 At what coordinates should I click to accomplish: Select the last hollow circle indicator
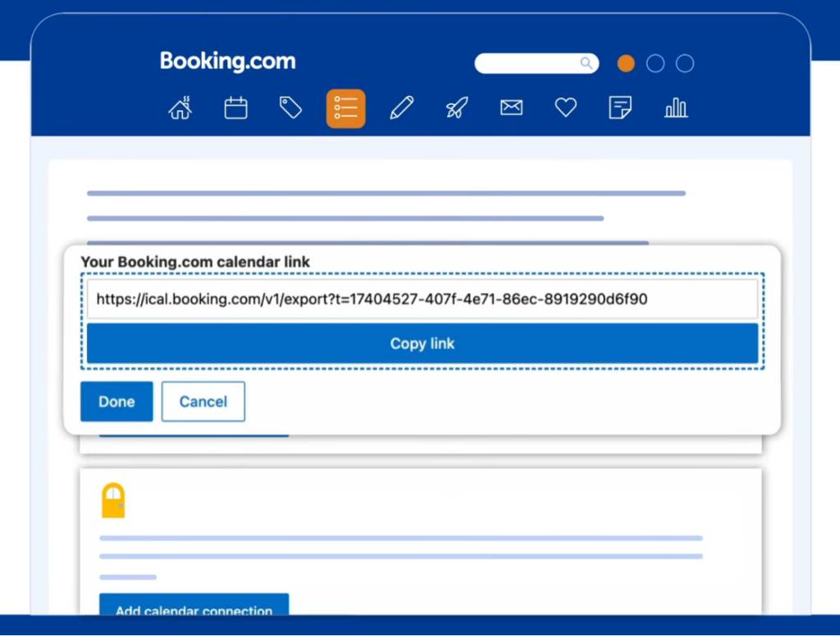(x=685, y=63)
